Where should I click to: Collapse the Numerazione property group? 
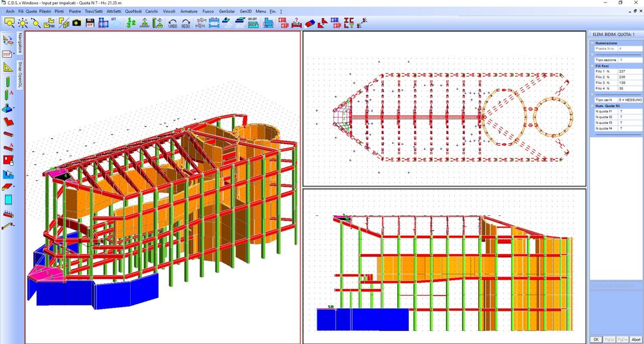tap(592, 43)
